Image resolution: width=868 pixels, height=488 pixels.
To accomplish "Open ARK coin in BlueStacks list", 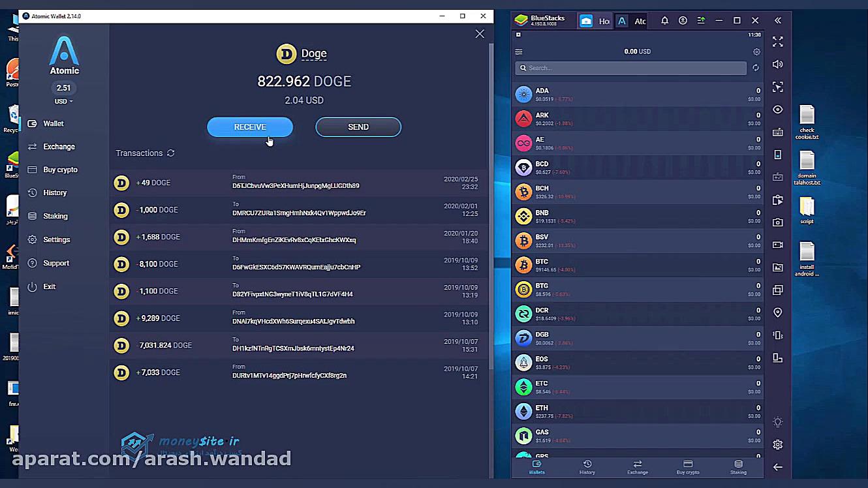I will pos(638,119).
